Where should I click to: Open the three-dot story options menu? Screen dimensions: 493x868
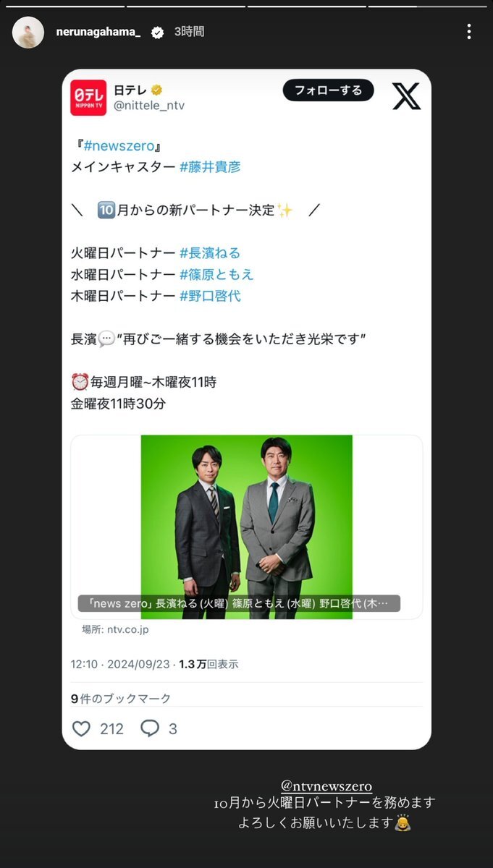pos(469,32)
